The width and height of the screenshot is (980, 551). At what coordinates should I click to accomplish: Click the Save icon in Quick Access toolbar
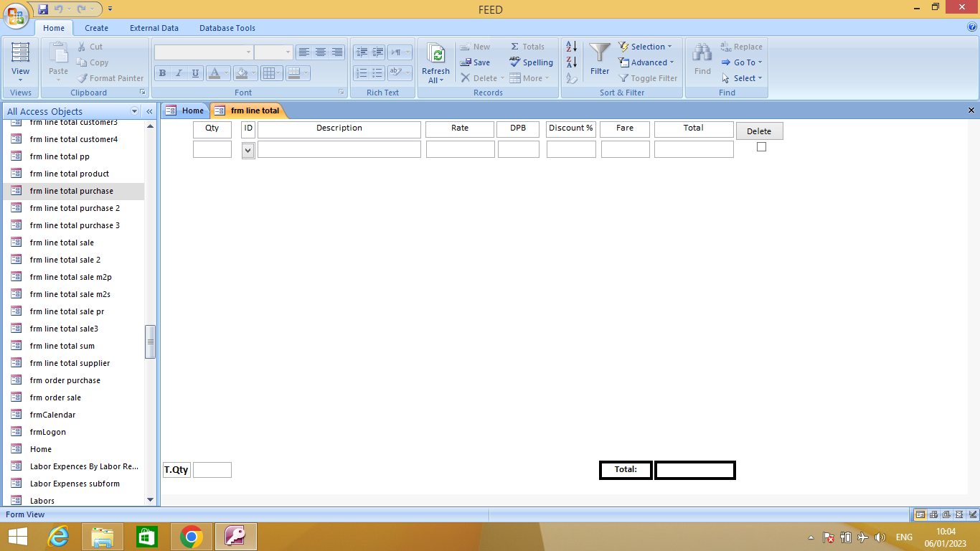coord(43,9)
